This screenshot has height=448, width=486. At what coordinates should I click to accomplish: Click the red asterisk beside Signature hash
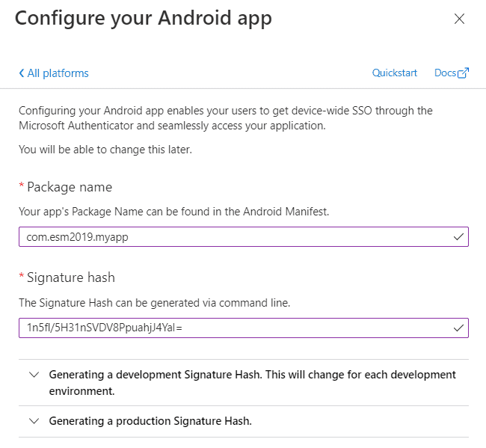pyautogui.click(x=22, y=276)
